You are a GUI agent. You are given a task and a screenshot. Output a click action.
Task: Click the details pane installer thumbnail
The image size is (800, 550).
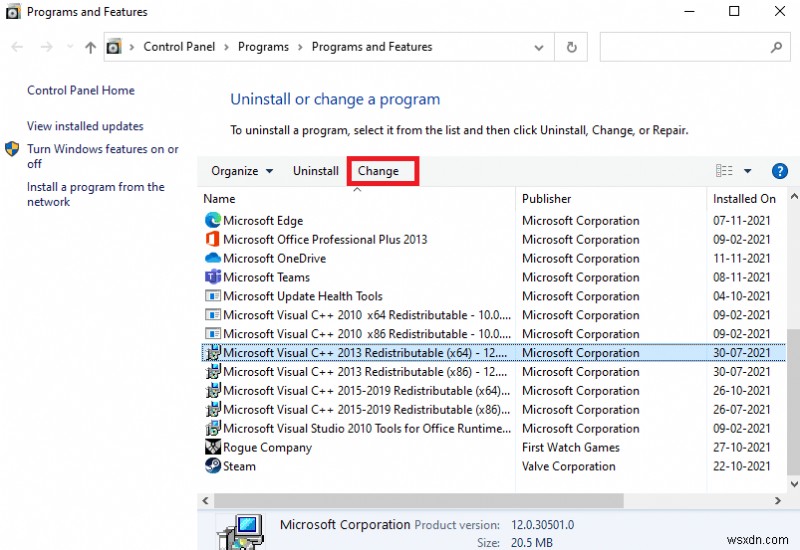pos(241,532)
